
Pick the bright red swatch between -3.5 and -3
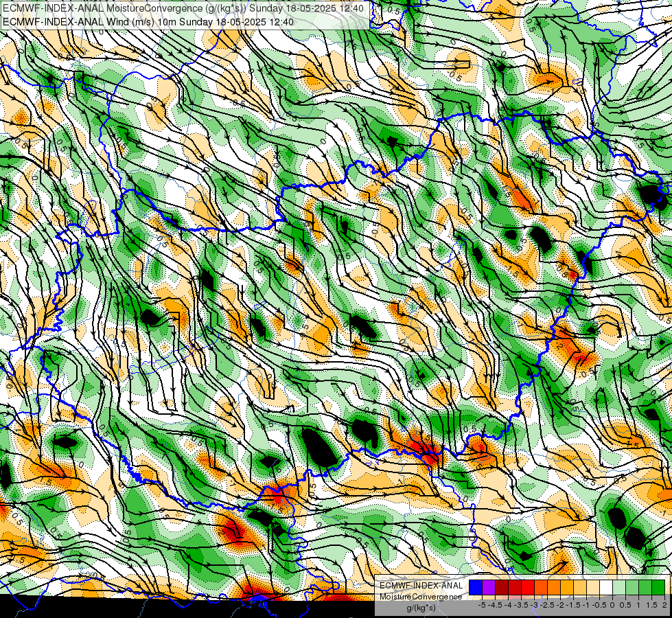528,587
